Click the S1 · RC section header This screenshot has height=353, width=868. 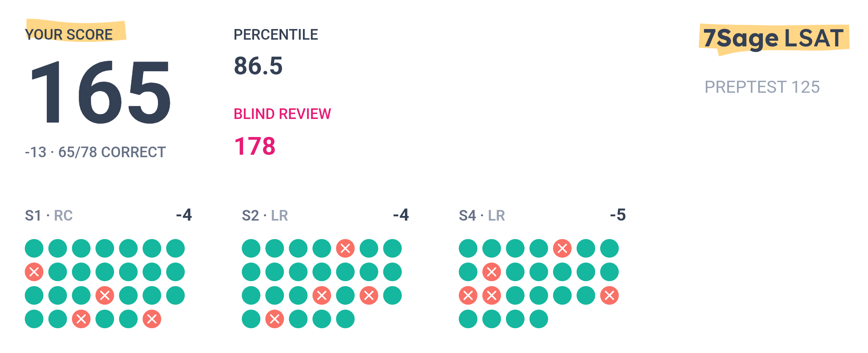tap(49, 215)
